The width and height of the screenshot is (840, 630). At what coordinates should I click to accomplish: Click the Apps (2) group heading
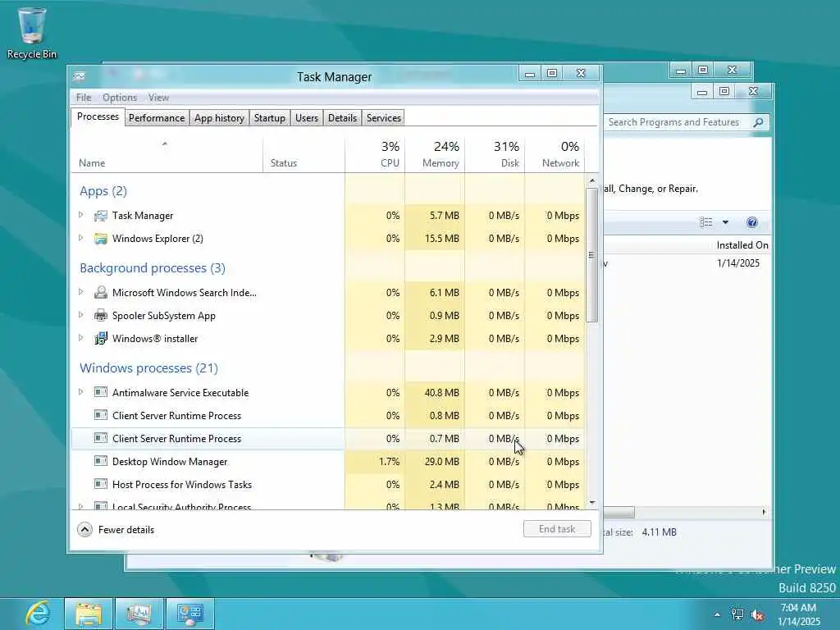pos(103,191)
